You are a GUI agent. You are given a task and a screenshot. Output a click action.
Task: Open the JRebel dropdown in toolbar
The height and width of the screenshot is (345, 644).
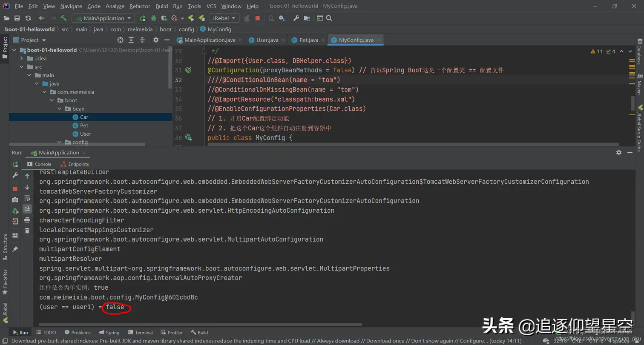(x=224, y=18)
